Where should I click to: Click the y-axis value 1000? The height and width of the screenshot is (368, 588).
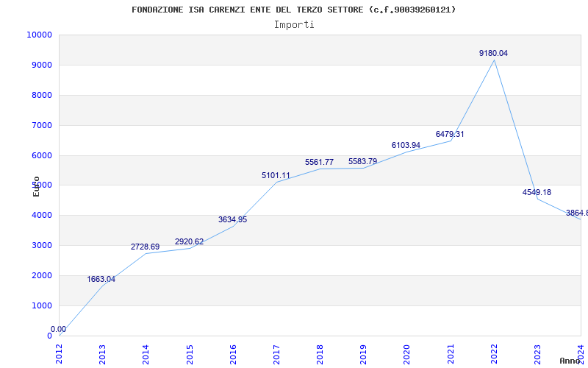[x=42, y=305]
